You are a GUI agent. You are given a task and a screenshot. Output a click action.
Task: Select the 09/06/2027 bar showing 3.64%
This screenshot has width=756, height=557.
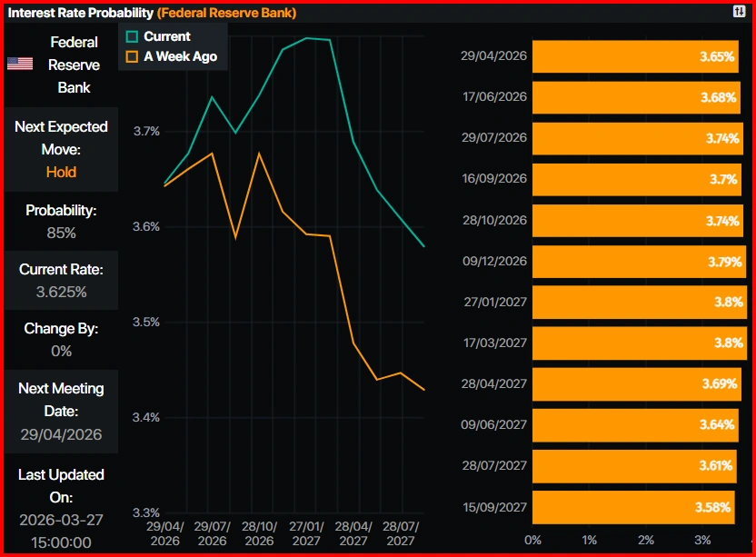634,424
